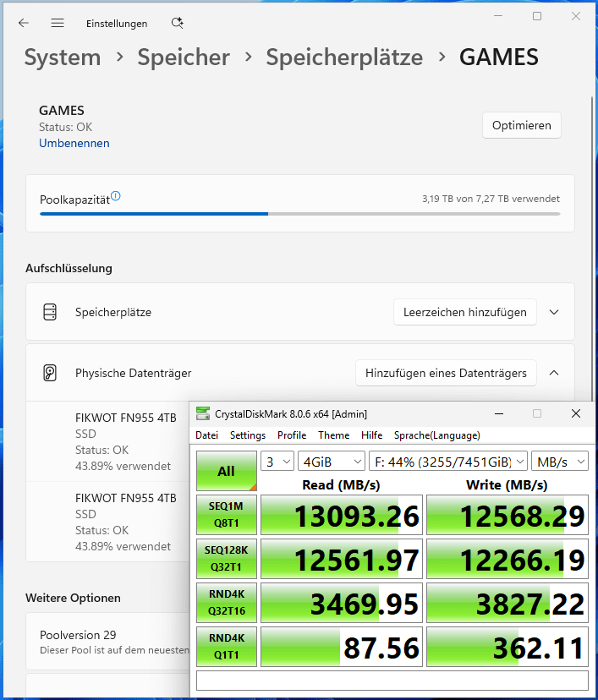Go back with the arrow in Settings
The width and height of the screenshot is (598, 700).
(24, 23)
